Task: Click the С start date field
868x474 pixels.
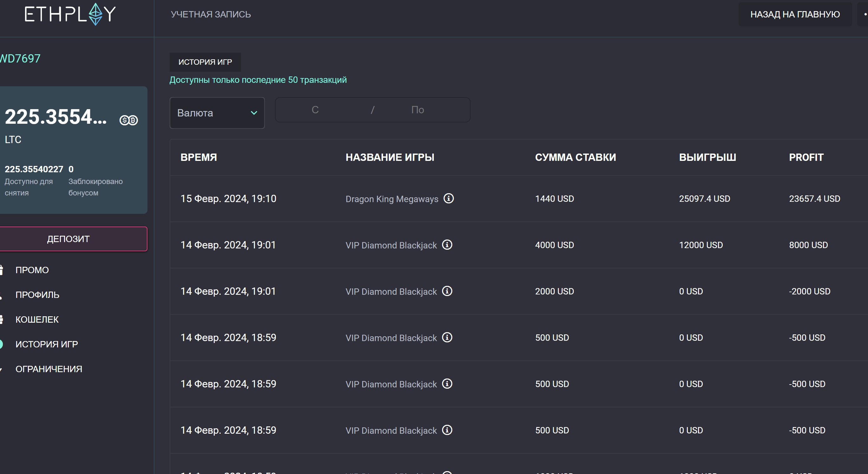Action: 315,110
